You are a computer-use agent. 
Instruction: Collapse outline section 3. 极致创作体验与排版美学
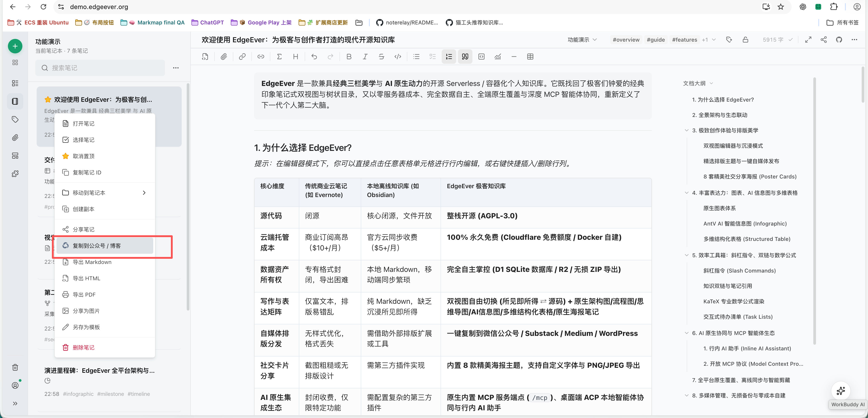pyautogui.click(x=686, y=131)
